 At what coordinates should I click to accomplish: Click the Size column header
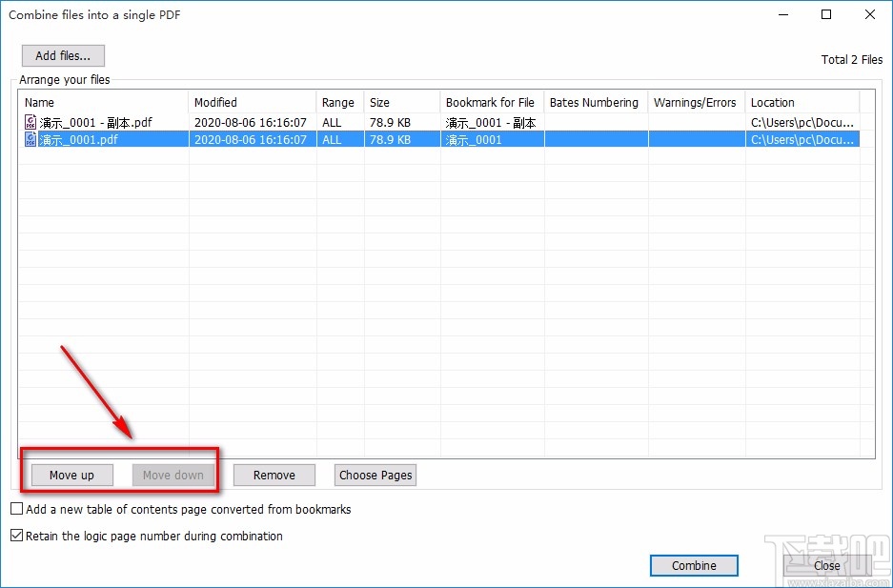click(x=402, y=103)
